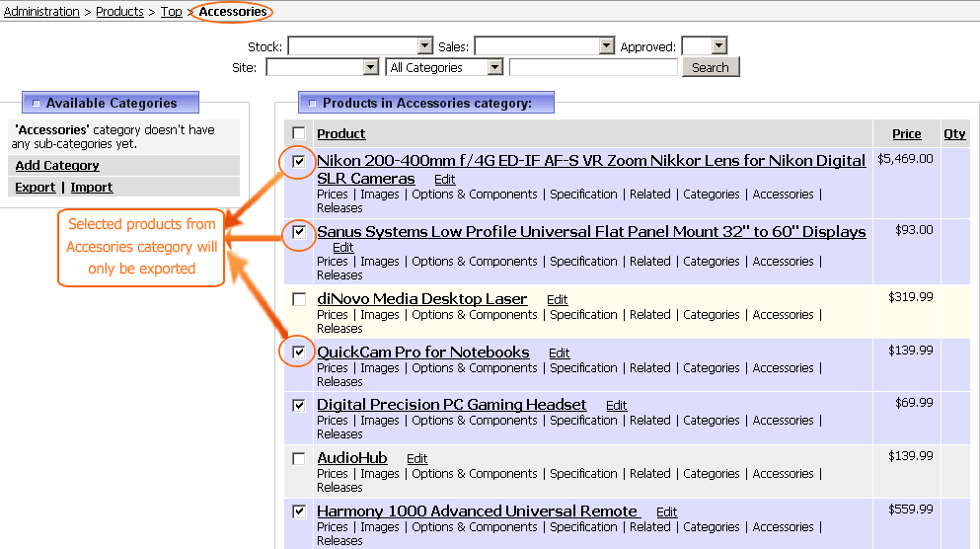Open Specification tab for Nikon lens
980x549 pixels.
pos(583,195)
